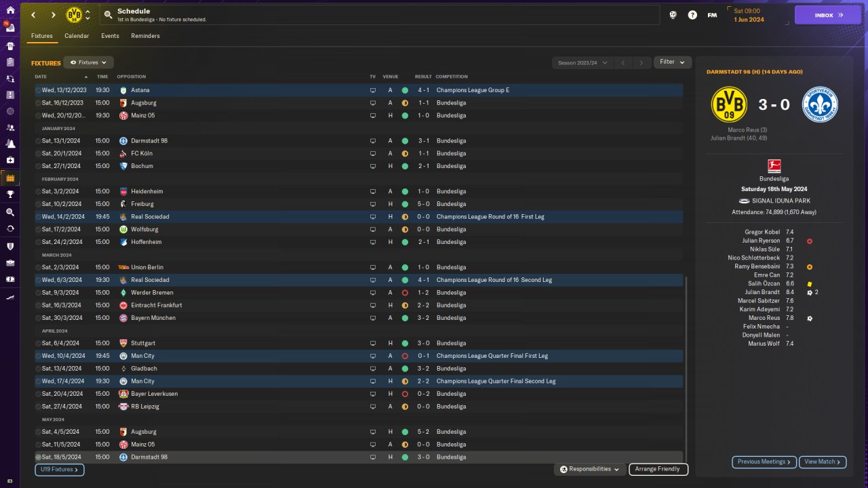
Task: Click the search magnifier icon in the top bar
Action: pos(109,15)
